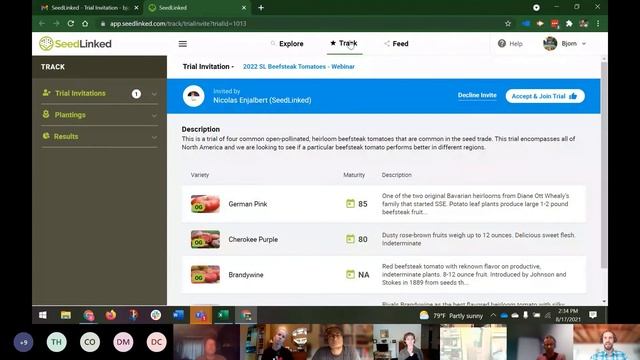
Task: Expand the Trial Invitations section chevron
Action: [x=154, y=94]
